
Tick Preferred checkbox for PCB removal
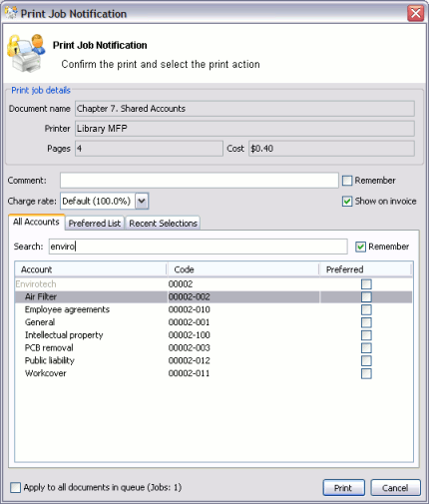coord(366,348)
